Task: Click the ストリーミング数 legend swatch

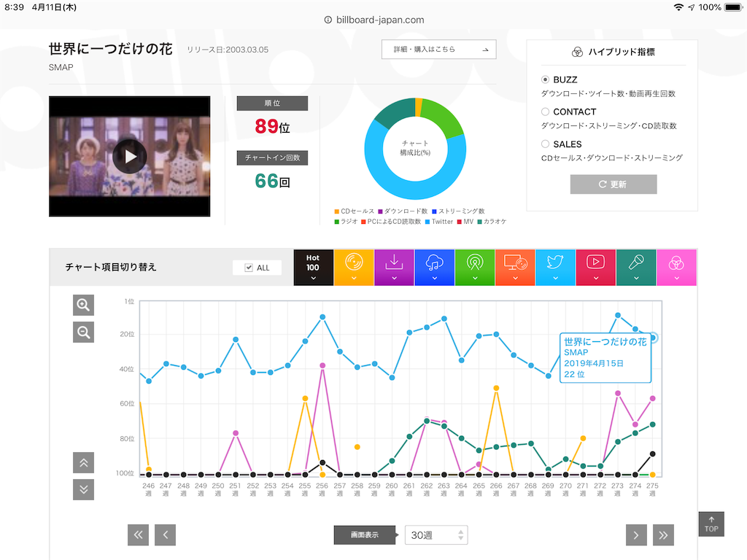Action: click(435, 211)
